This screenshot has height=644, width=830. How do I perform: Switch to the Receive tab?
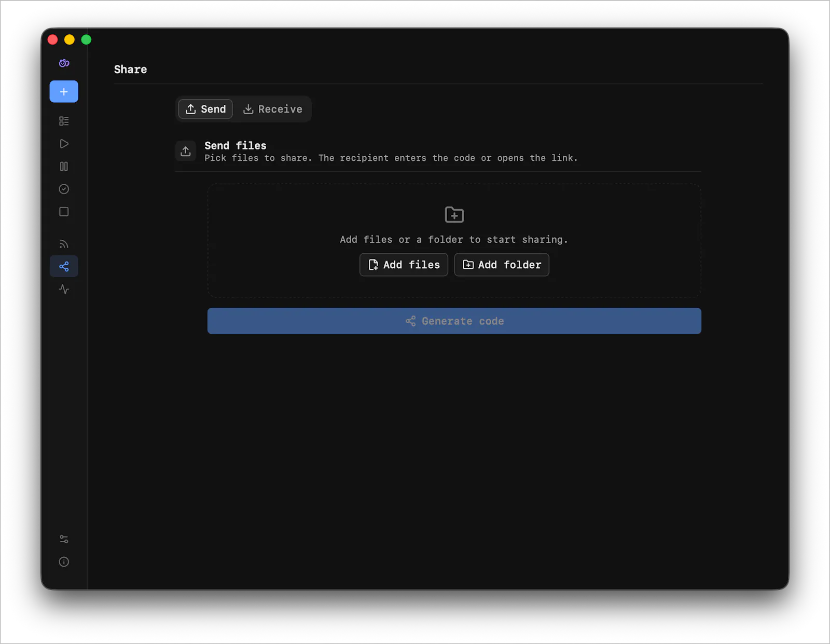click(272, 109)
